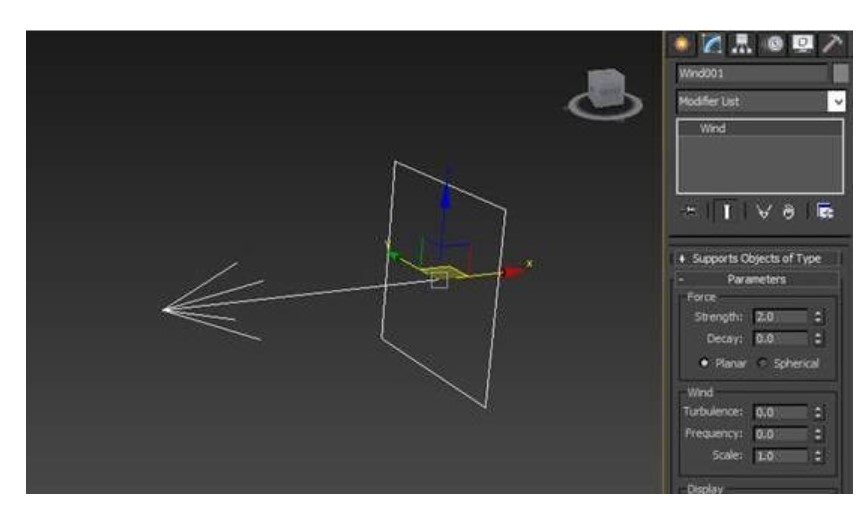Click the green Y-axis gizmo arrow
The height and width of the screenshot is (508, 867).
coord(394,255)
